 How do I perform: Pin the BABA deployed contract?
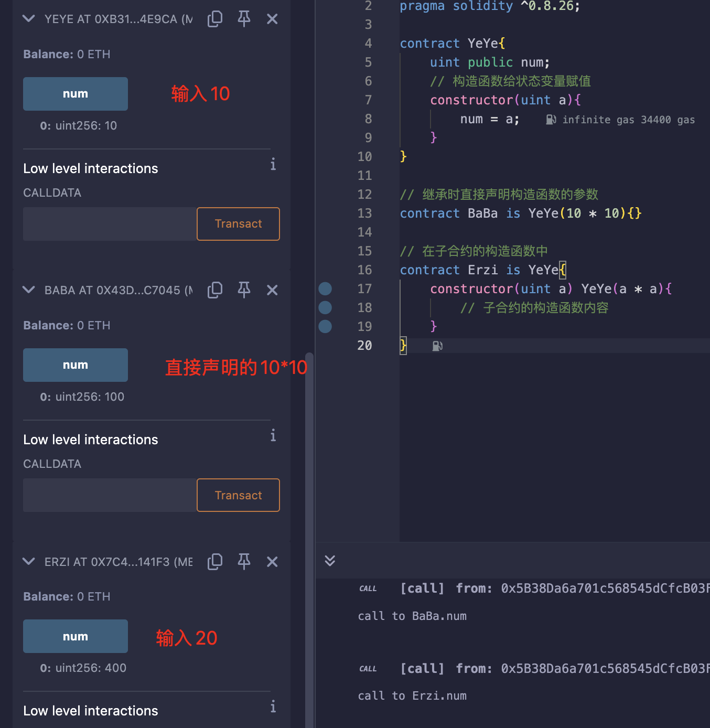244,290
